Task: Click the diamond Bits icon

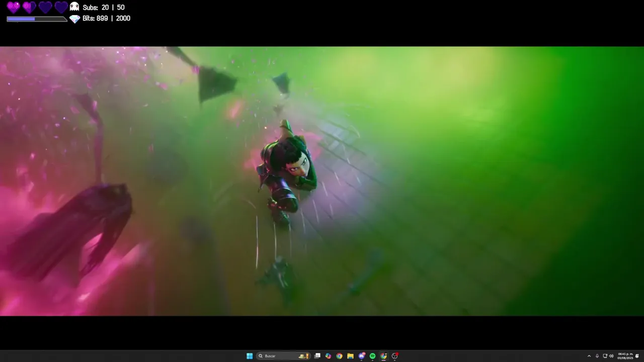Action: [x=74, y=19]
